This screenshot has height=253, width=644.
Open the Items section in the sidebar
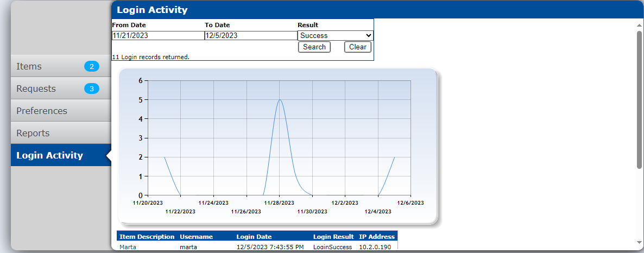coord(29,67)
